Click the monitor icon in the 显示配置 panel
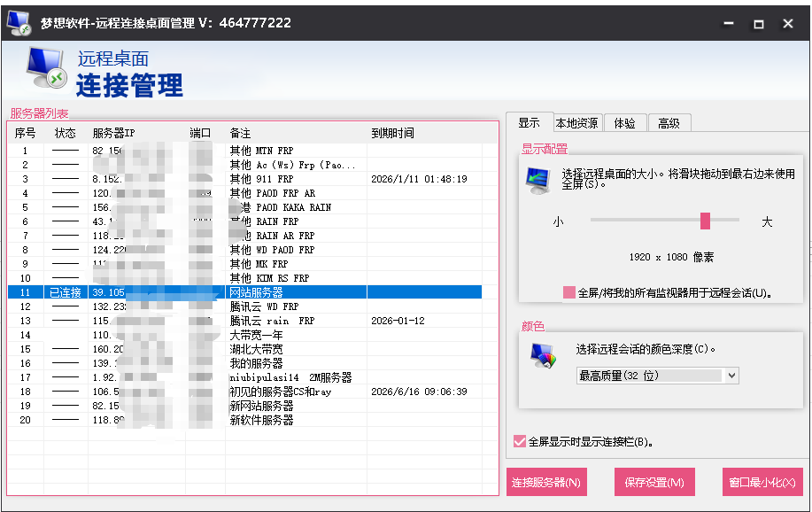The image size is (812, 512). [536, 181]
